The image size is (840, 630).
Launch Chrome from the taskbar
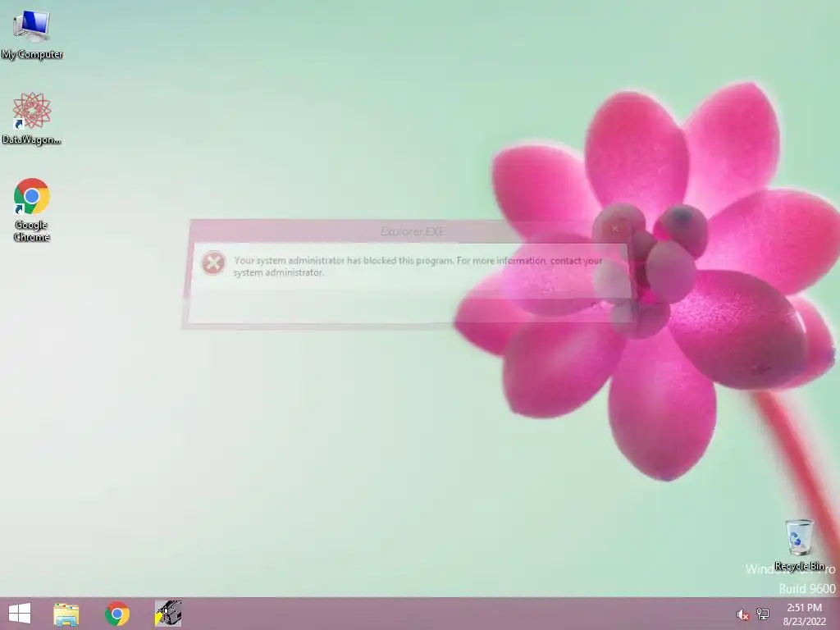pos(116,614)
